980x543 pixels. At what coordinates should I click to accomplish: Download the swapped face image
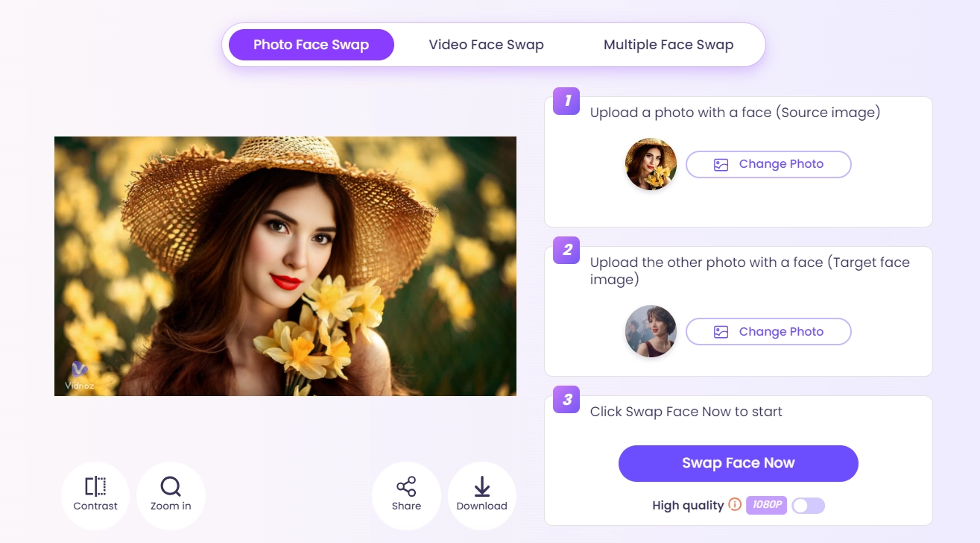(x=481, y=495)
